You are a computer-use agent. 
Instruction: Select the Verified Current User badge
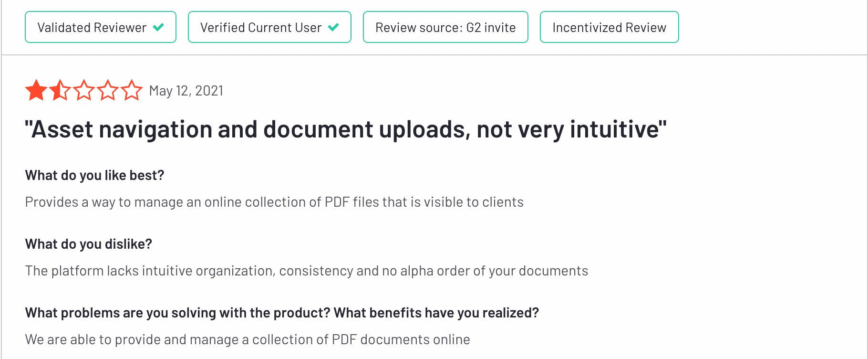pos(269,27)
